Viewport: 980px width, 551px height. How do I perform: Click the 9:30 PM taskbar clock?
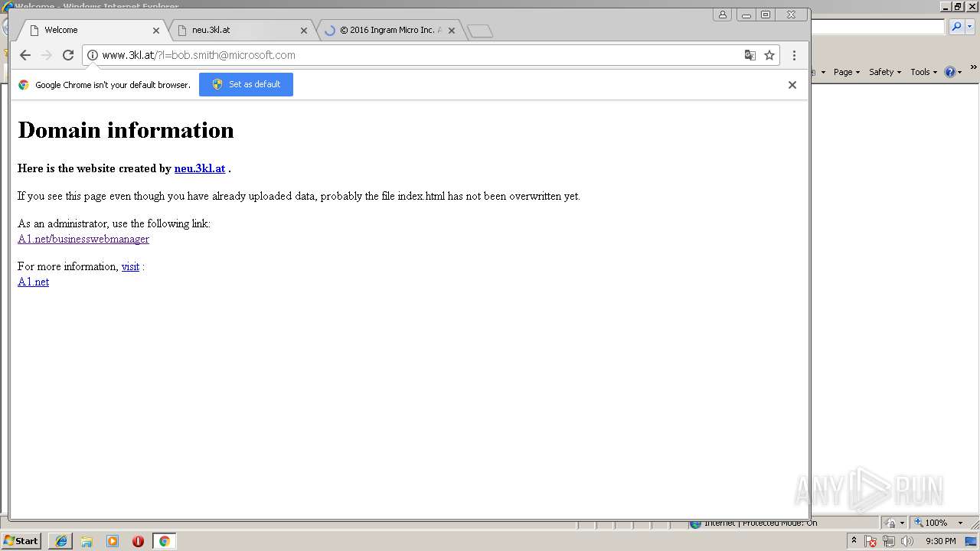pos(941,541)
